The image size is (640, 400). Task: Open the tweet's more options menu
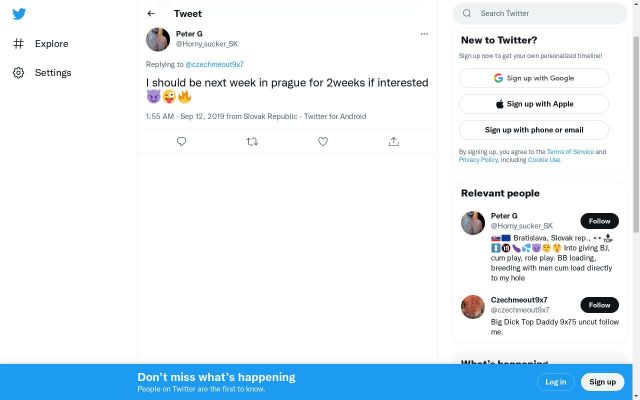point(424,34)
